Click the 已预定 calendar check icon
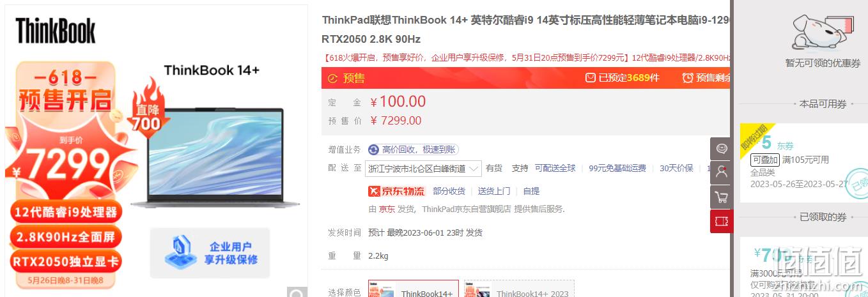Image resolution: width=868 pixels, height=297 pixels. point(590,78)
